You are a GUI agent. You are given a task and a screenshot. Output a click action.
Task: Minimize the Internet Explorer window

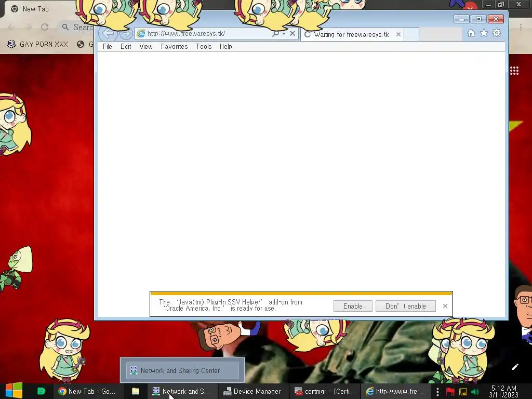[461, 19]
